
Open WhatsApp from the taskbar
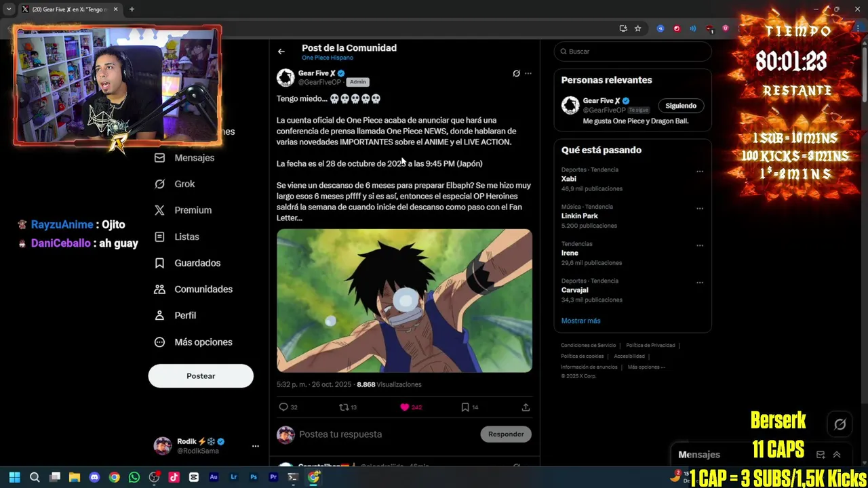[x=134, y=477]
